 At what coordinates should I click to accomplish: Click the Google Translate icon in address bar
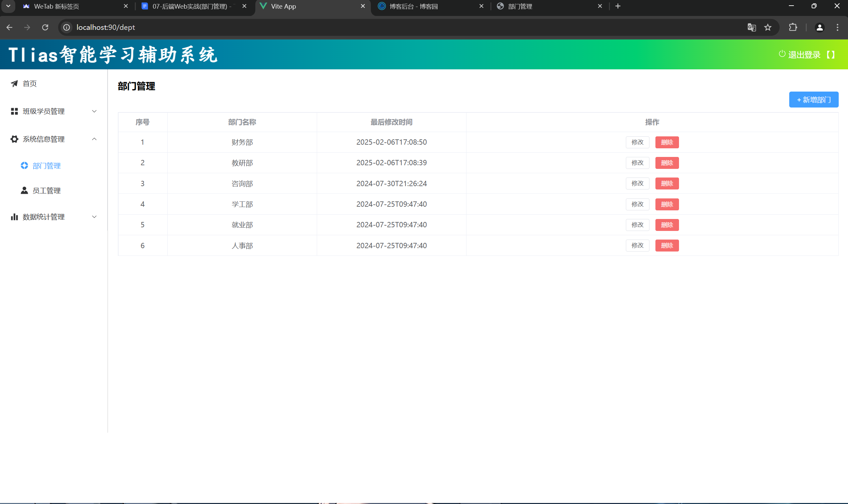pyautogui.click(x=751, y=28)
